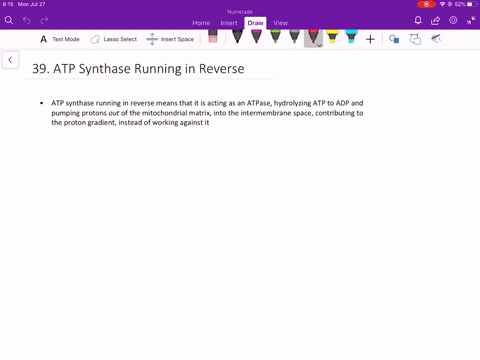This screenshot has height=360, width=480.
Task: Select the cyan highlighter
Action: click(x=351, y=37)
